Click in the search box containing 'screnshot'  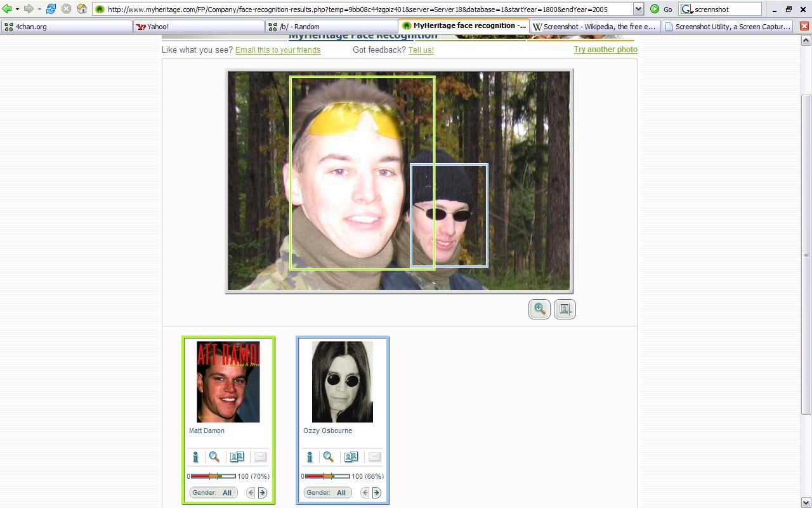click(x=727, y=9)
